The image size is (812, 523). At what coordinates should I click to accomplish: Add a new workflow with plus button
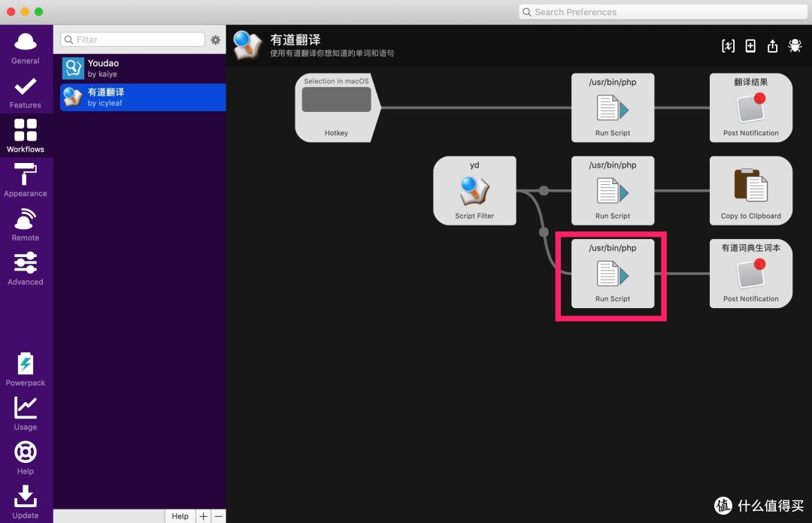click(204, 515)
